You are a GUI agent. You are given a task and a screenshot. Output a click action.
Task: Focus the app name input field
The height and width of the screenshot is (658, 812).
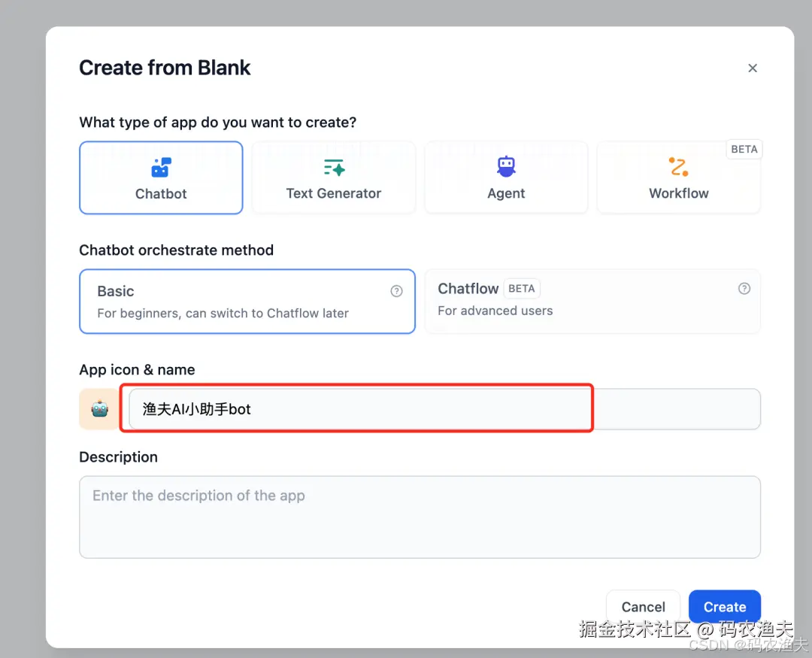click(x=361, y=409)
